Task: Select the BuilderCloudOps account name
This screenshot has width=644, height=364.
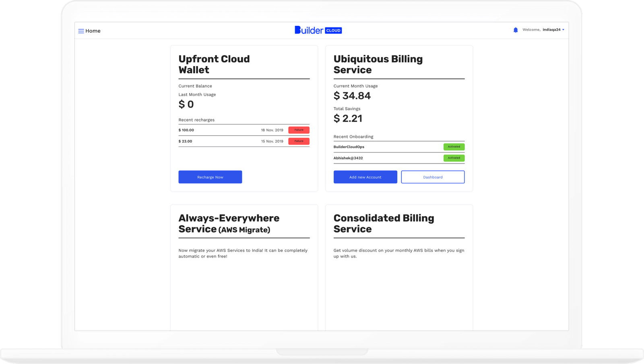Action: 349,147
